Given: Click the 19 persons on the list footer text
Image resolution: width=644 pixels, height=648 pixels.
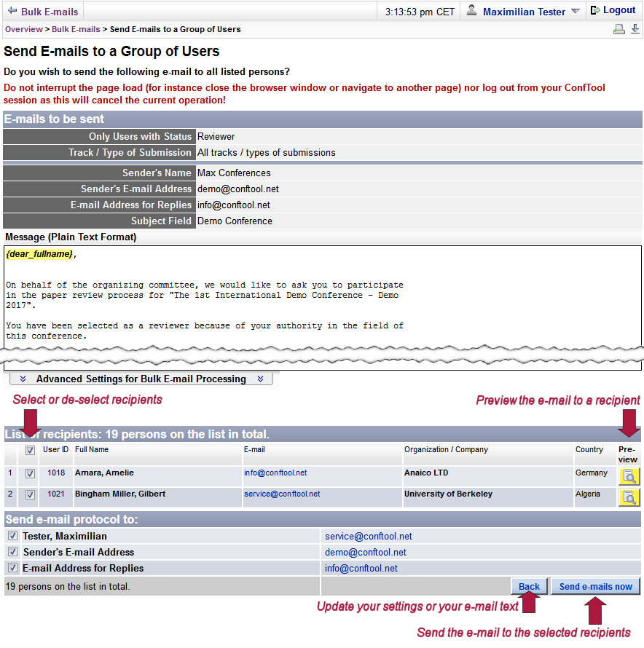Looking at the screenshot, I should click(68, 586).
